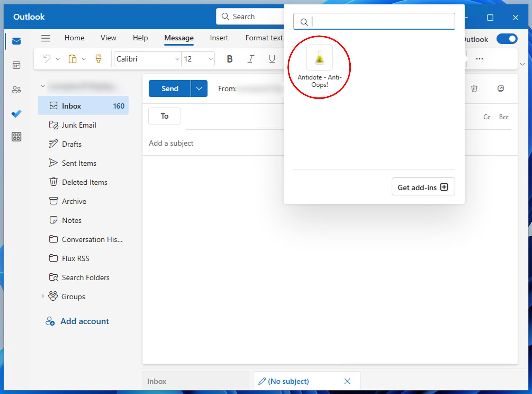
Task: Pop out message to new window
Action: click(x=501, y=88)
